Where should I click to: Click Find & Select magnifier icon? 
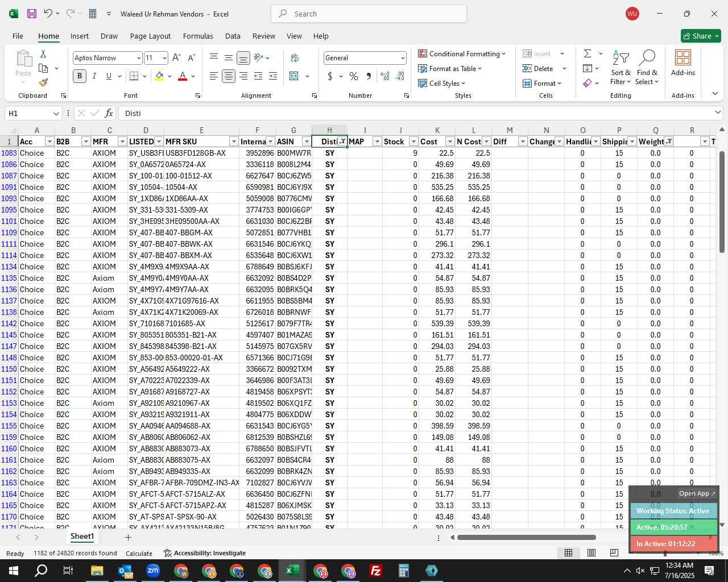(x=647, y=67)
